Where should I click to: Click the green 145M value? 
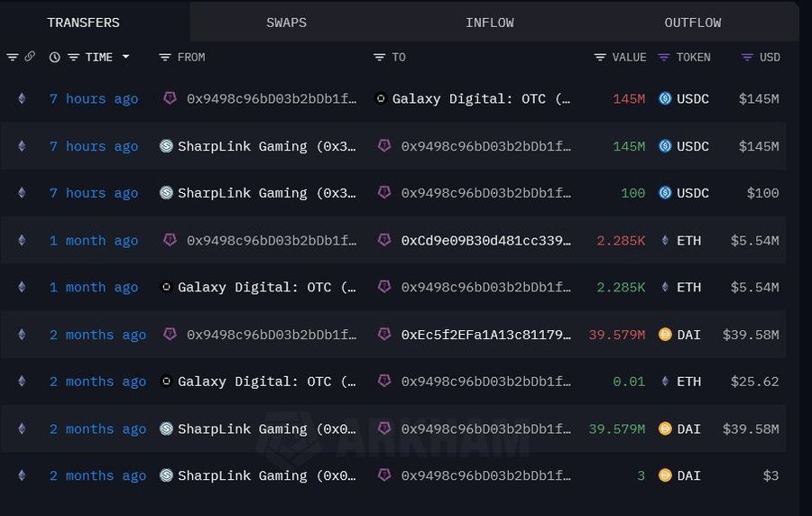[x=629, y=146]
